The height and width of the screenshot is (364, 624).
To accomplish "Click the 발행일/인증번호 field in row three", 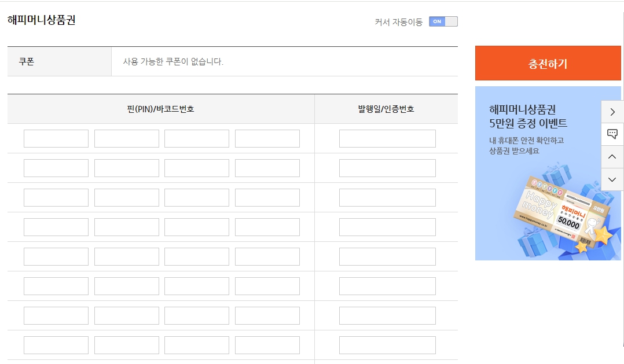I will 387,198.
